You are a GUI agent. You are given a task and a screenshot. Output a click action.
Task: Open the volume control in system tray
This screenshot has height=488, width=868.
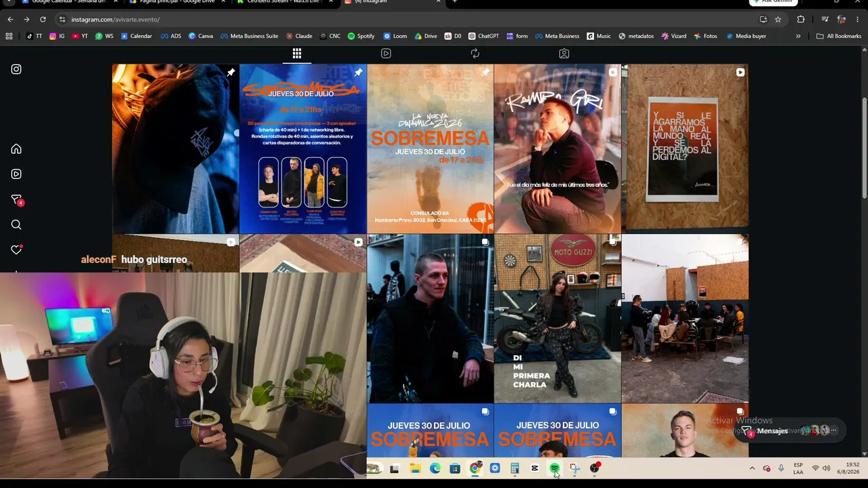coord(826,468)
